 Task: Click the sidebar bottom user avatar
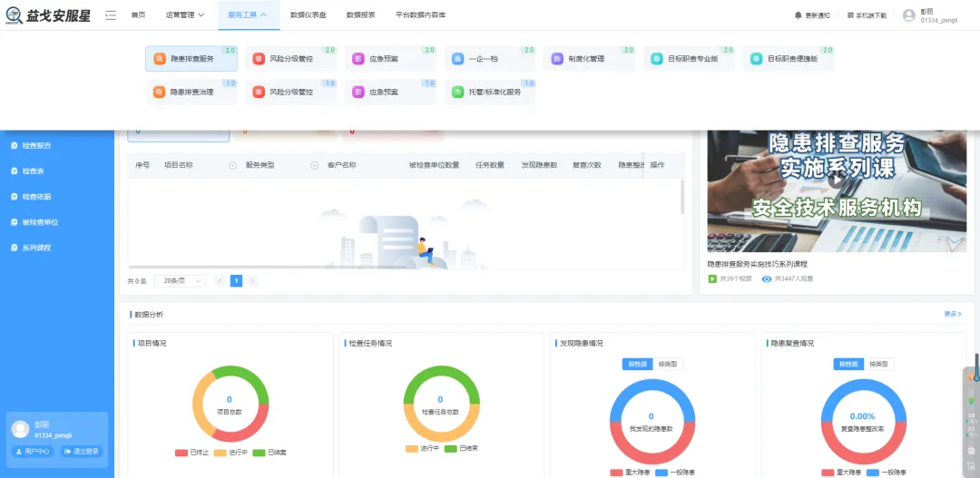(21, 429)
